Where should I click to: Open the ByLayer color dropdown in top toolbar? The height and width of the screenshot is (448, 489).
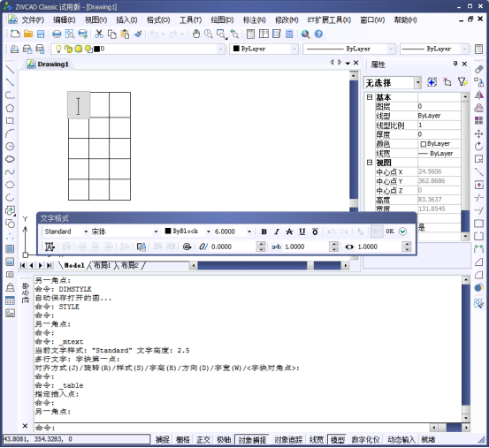tap(294, 49)
